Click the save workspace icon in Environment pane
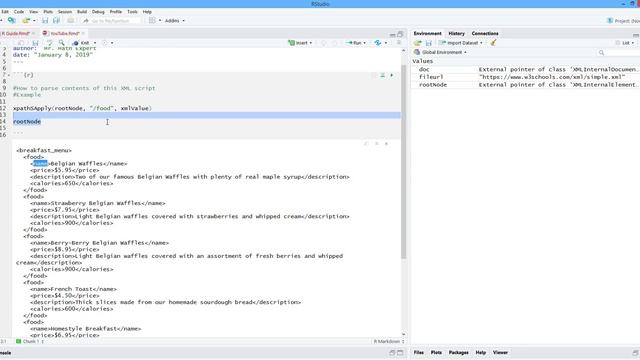 tap(429, 43)
